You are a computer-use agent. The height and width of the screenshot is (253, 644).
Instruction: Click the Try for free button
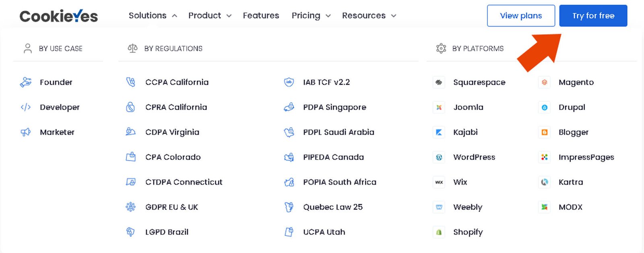(593, 16)
